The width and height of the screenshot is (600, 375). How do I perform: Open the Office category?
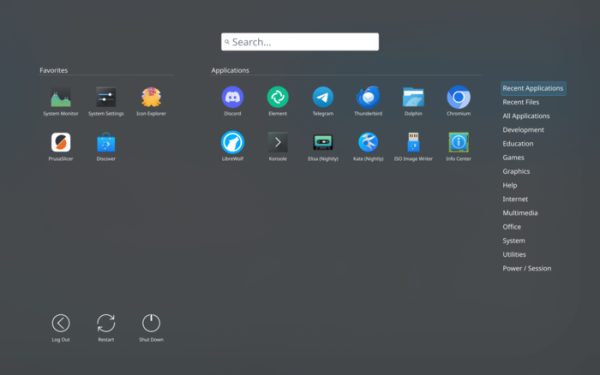click(512, 227)
